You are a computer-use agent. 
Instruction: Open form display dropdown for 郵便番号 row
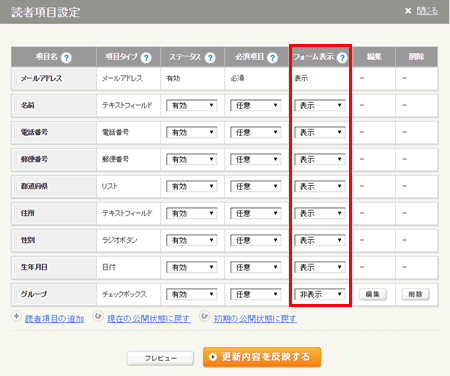click(320, 159)
